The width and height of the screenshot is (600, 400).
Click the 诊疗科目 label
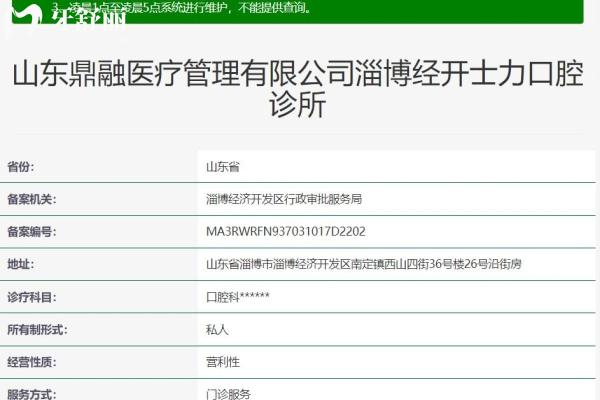(x=32, y=297)
